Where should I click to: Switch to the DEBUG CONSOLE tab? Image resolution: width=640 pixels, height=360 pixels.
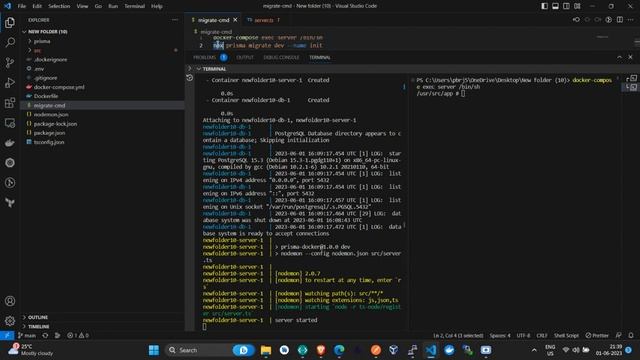281,58
